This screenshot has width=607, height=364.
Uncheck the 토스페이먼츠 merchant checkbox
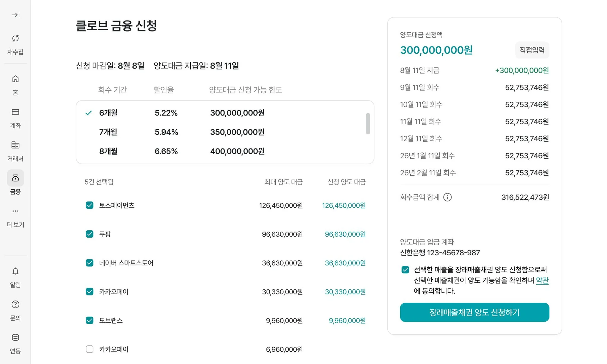89,205
